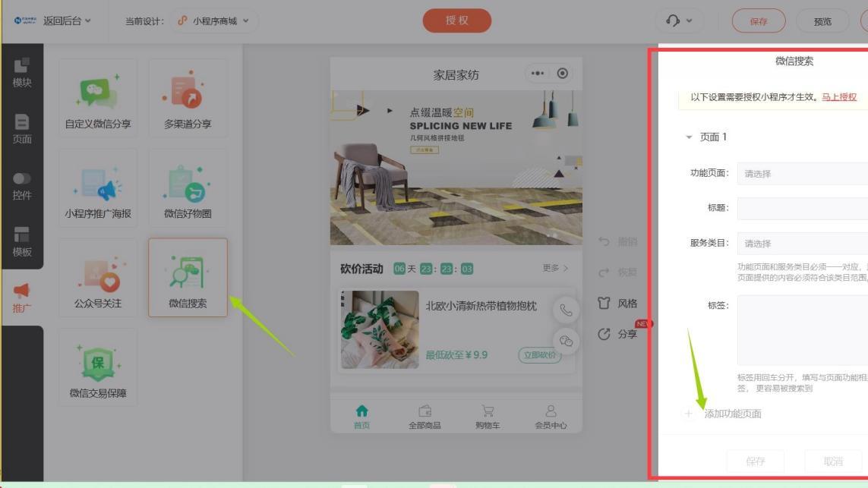Open the 分享 panel with NEW badge
The image size is (868, 488).
click(623, 332)
